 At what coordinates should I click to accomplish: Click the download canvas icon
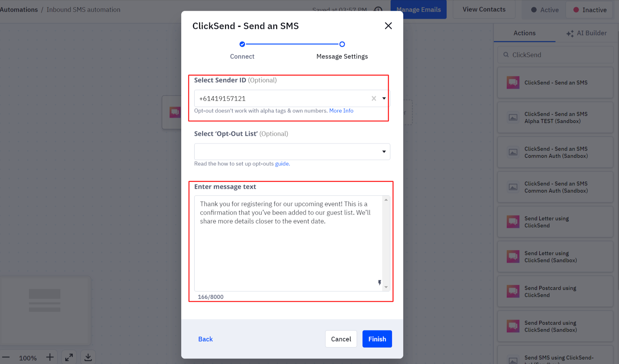(x=88, y=357)
